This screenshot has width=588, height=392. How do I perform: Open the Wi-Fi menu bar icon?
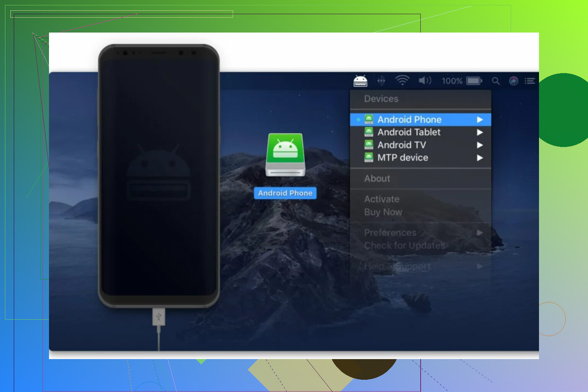402,80
